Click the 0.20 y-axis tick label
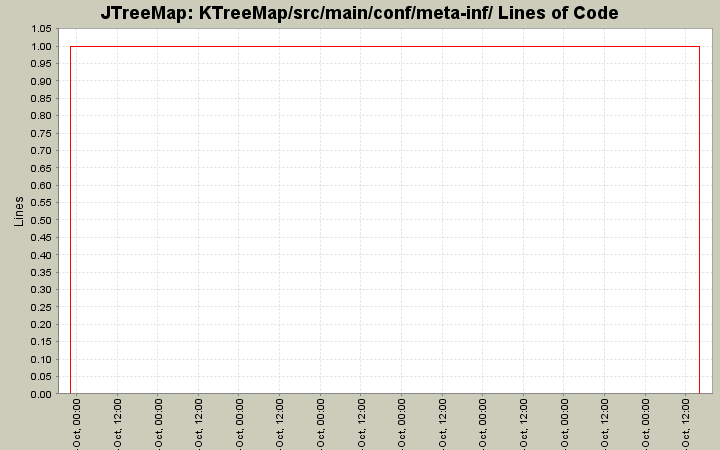Screen dimensions: 720x450 tap(41, 324)
